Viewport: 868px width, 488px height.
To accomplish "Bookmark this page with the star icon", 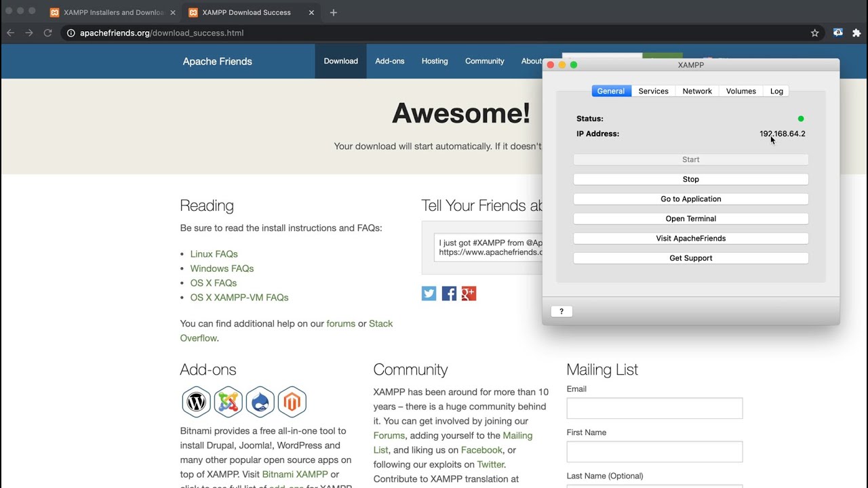I will tap(815, 33).
